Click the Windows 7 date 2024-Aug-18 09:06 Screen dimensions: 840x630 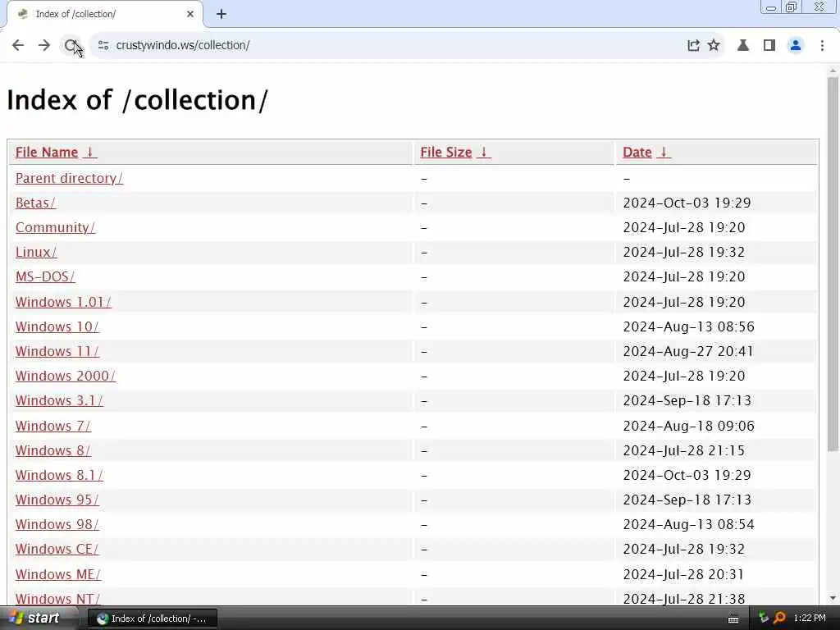(x=688, y=426)
